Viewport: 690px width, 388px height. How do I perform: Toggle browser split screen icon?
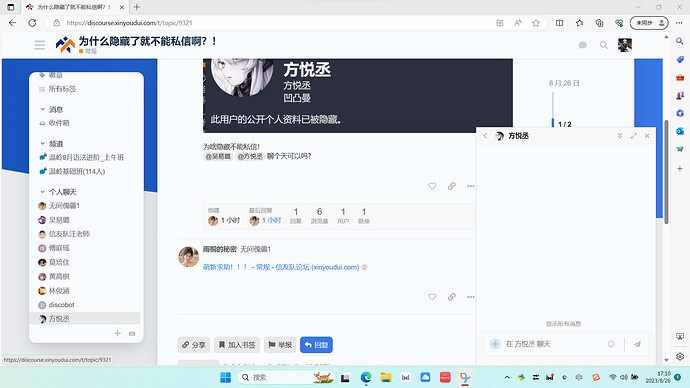[x=559, y=23]
